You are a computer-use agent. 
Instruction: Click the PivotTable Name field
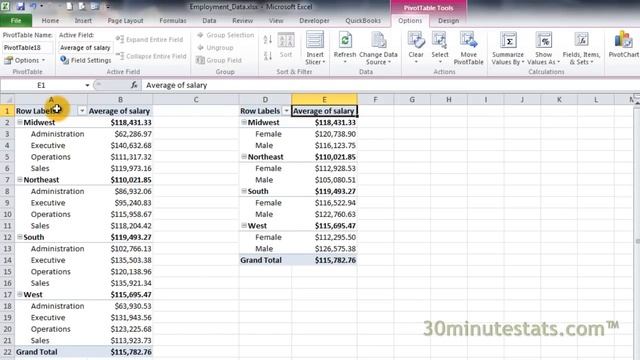point(27,48)
